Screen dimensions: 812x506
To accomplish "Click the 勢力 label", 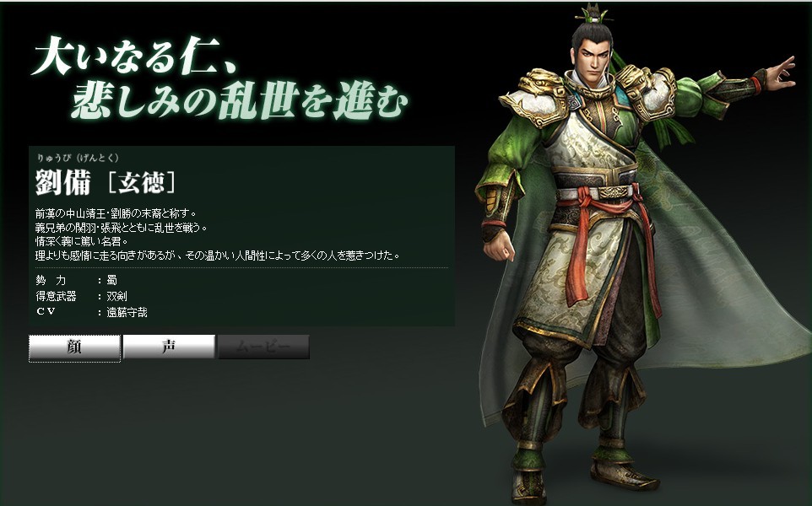I will click(51, 281).
